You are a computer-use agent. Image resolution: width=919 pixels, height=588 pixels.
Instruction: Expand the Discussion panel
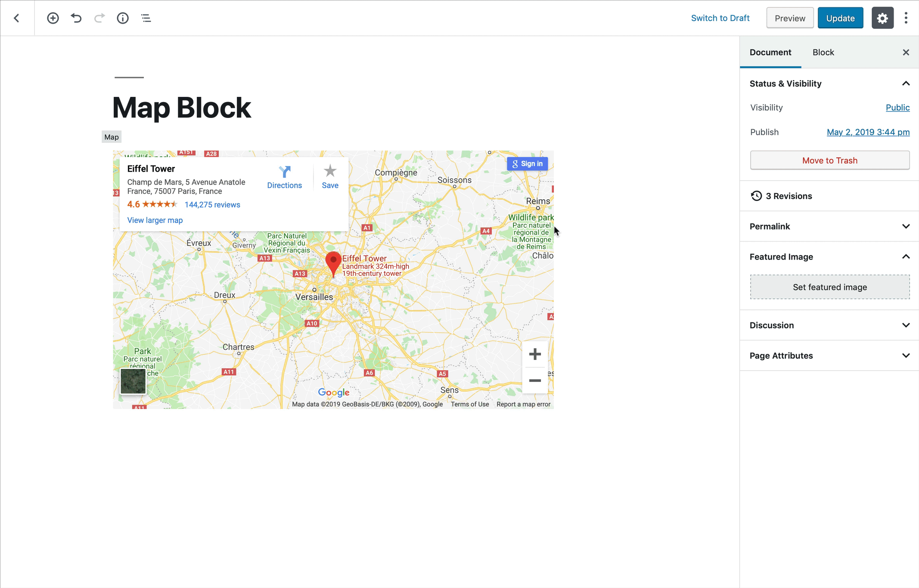[829, 325]
